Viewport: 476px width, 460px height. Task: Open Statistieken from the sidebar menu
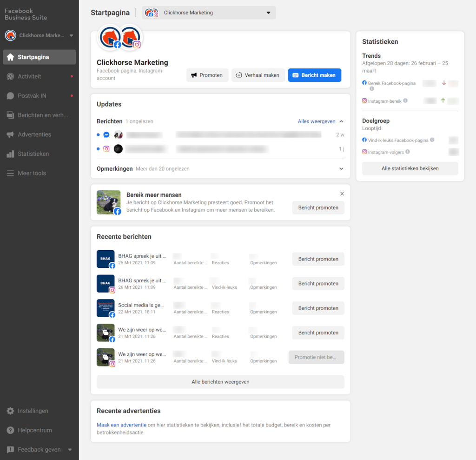[x=39, y=154]
